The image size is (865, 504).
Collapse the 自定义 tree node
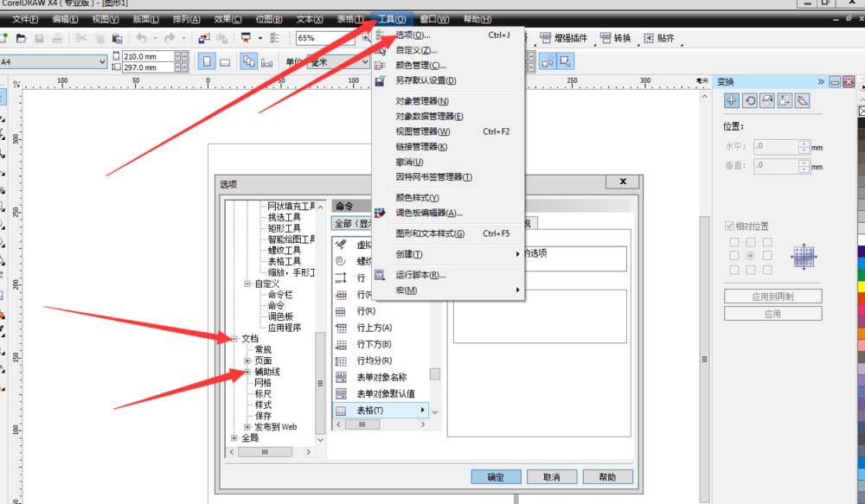[x=247, y=284]
